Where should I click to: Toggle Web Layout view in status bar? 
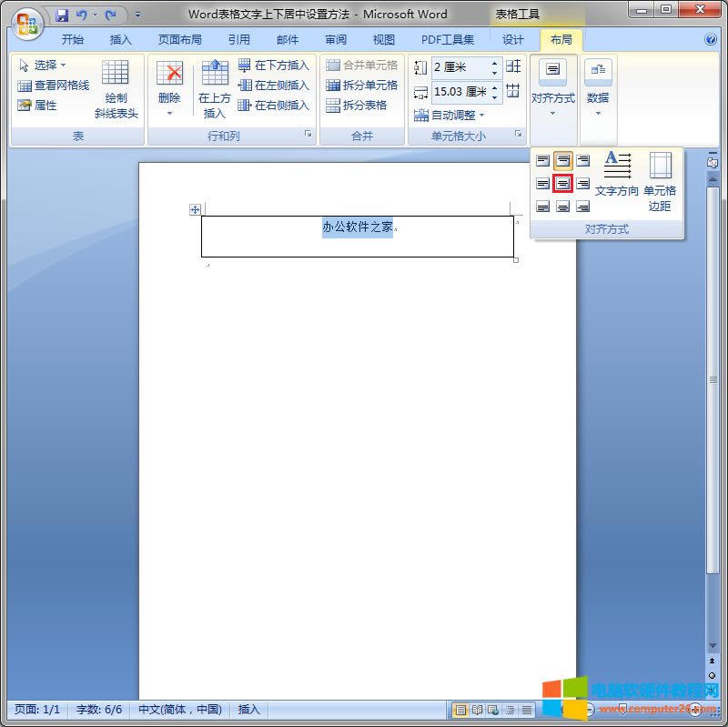point(493,710)
